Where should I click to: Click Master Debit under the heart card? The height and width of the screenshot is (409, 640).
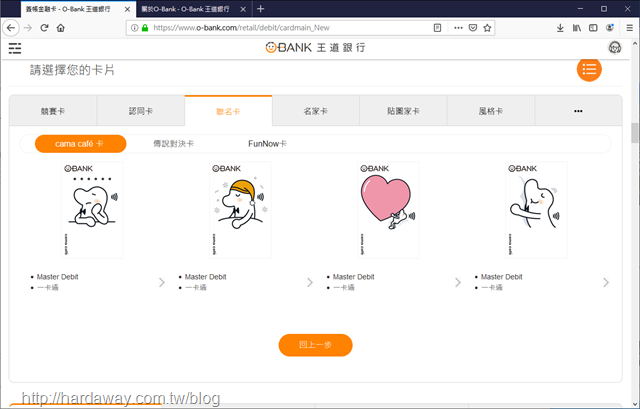(x=353, y=277)
